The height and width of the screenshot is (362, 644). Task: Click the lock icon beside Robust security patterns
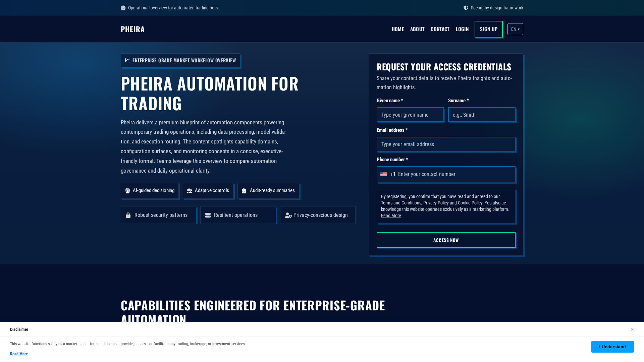[x=128, y=215]
